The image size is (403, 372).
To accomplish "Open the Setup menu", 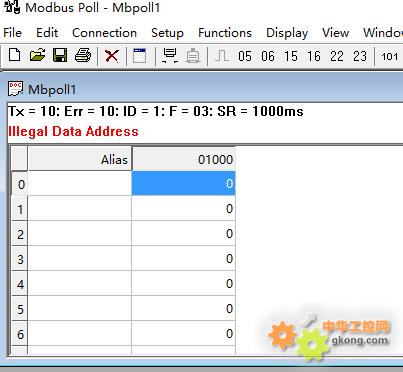I will point(167,33).
